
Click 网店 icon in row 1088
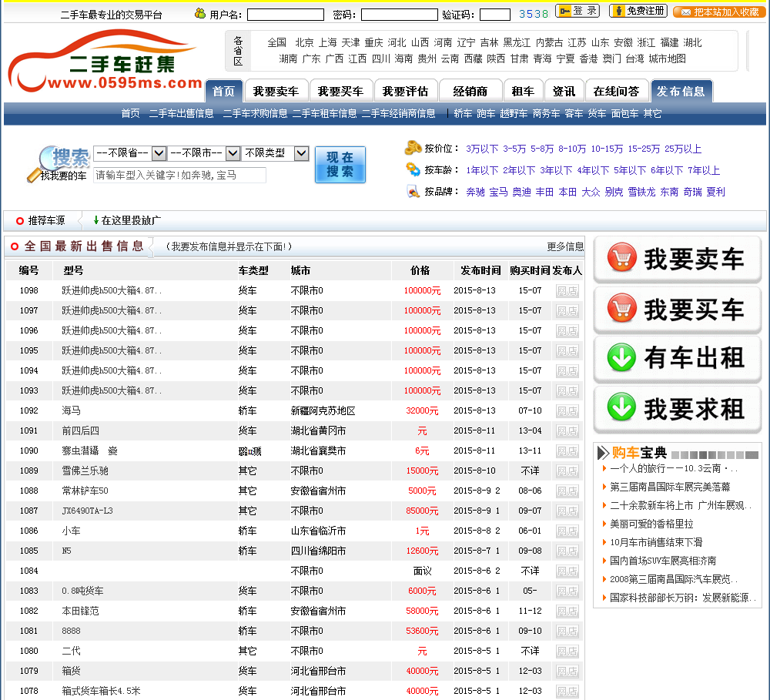[x=567, y=491]
